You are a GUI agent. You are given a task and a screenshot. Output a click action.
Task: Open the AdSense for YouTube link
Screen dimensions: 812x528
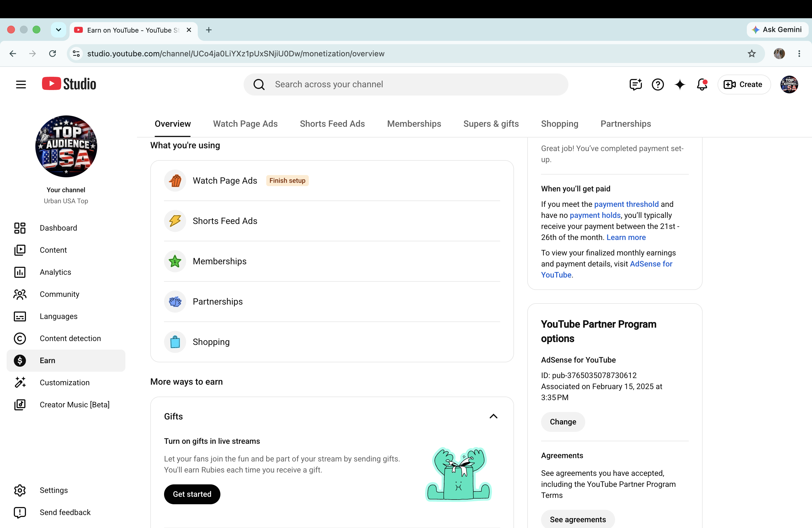(x=607, y=269)
